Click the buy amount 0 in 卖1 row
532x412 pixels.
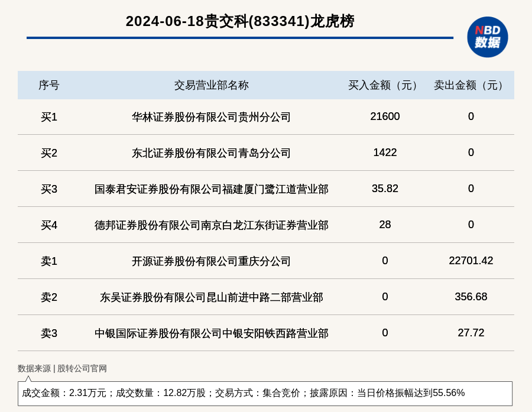click(x=385, y=261)
